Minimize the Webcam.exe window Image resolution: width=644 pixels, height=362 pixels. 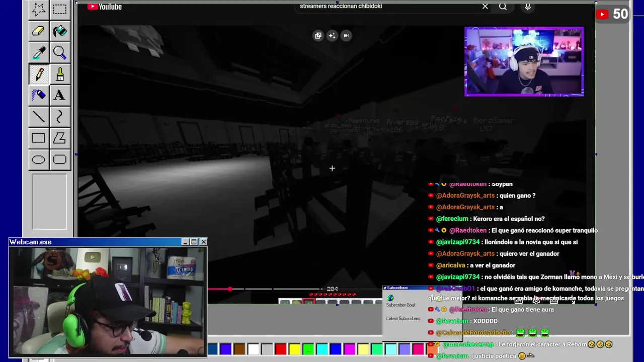[x=185, y=242]
